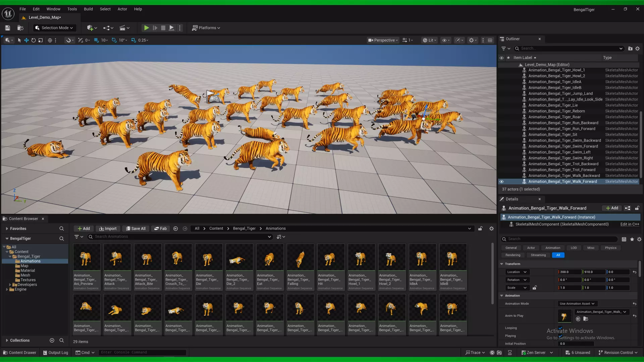644x362 pixels.
Task: Click the Import button
Action: (x=108, y=229)
